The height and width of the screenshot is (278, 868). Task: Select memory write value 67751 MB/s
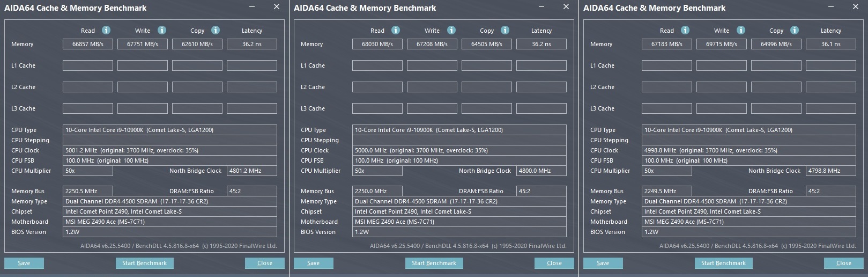[143, 44]
